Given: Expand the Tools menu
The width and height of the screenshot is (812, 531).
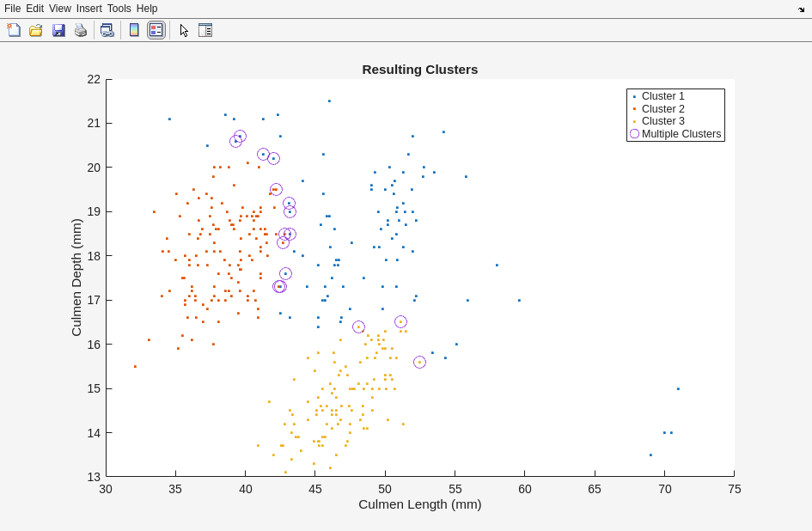Looking at the screenshot, I should (x=119, y=9).
